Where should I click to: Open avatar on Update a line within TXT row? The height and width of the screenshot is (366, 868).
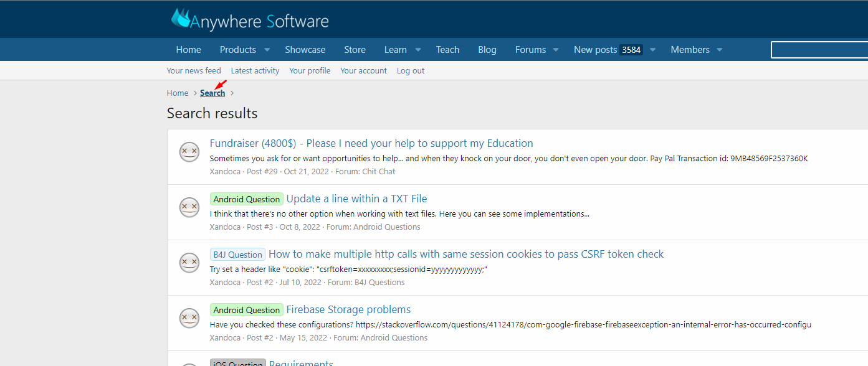tap(189, 207)
